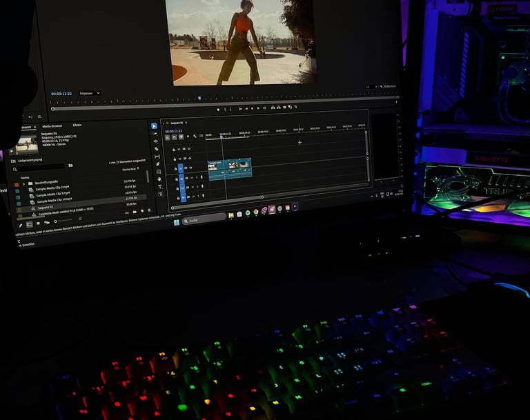Click the Lift button in Program Monitor
Screen dimensions: 530x420
click(x=273, y=108)
